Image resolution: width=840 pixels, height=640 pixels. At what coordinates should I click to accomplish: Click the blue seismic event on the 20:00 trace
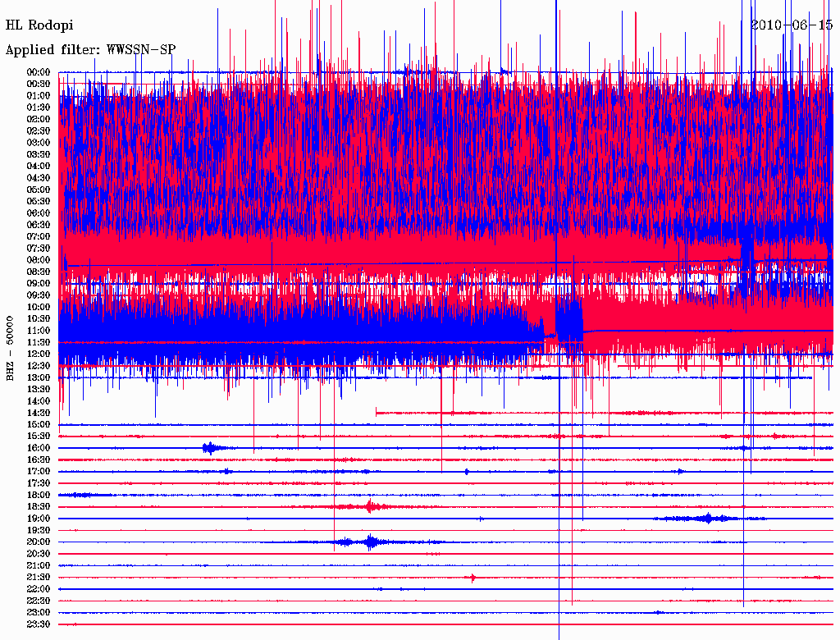point(370,542)
